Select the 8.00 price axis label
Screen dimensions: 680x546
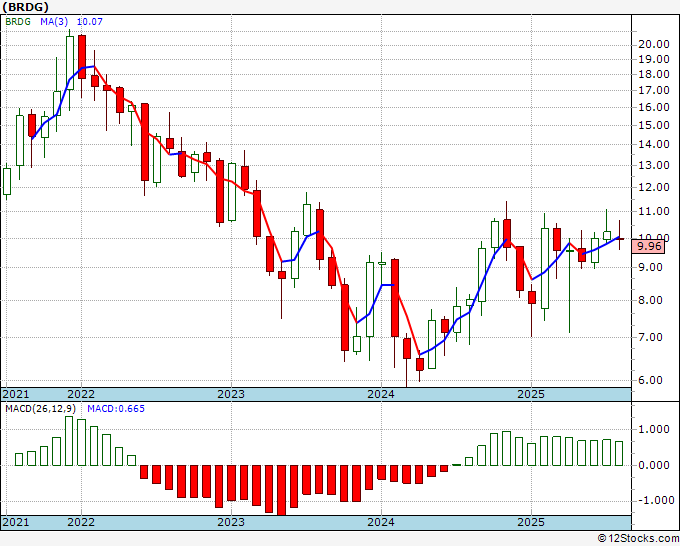(650, 301)
